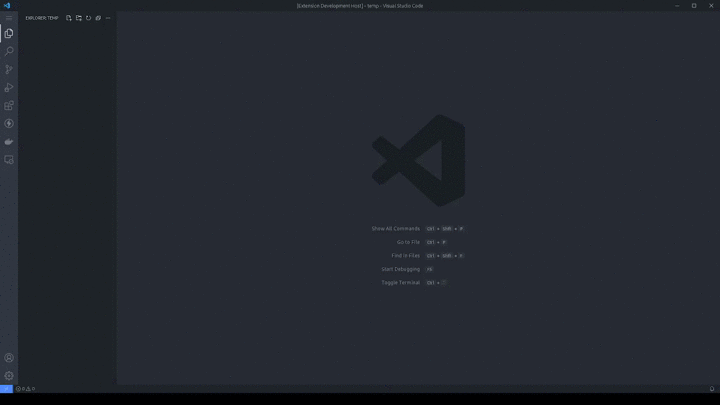The image size is (720, 405).
Task: Click the EXPLORER: TEMP header title
Action: pos(42,18)
